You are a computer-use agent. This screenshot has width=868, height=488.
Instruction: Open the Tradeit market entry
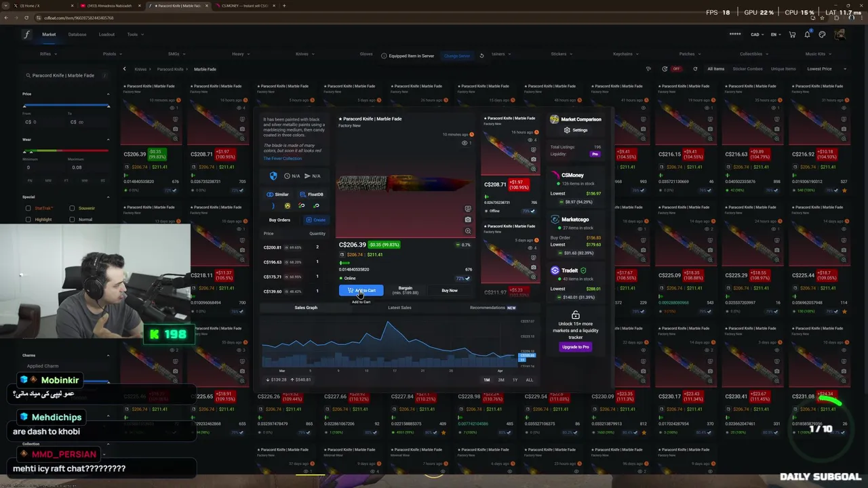(576, 283)
